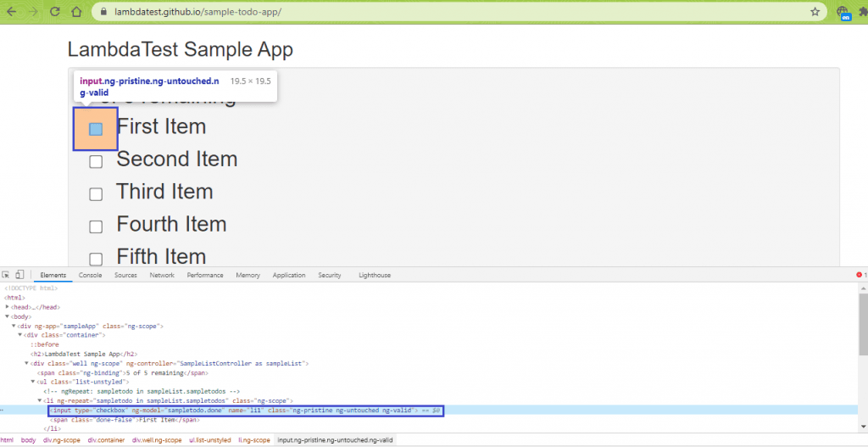The height and width of the screenshot is (447, 868).
Task: Collapse the ul list-unstyled node
Action: click(33, 382)
